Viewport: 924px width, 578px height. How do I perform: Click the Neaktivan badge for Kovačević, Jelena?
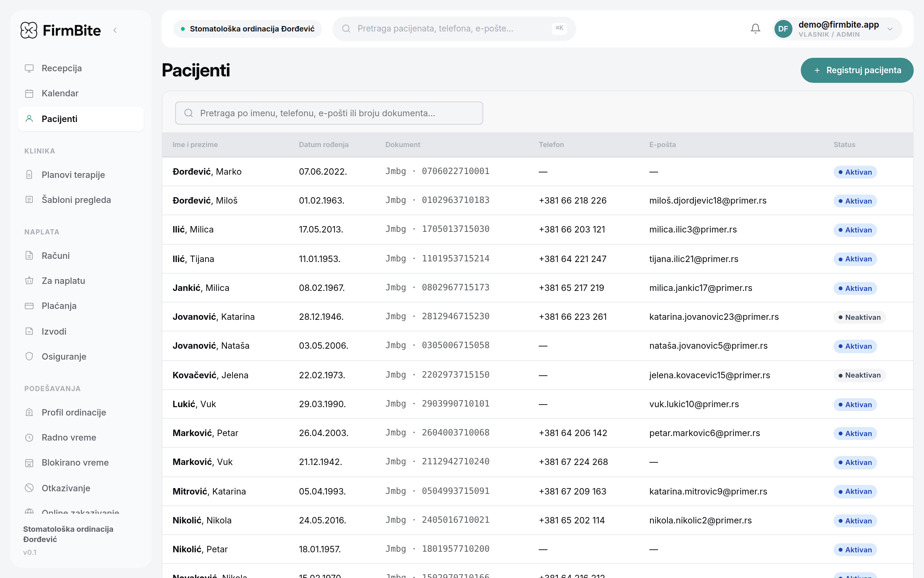pos(860,375)
